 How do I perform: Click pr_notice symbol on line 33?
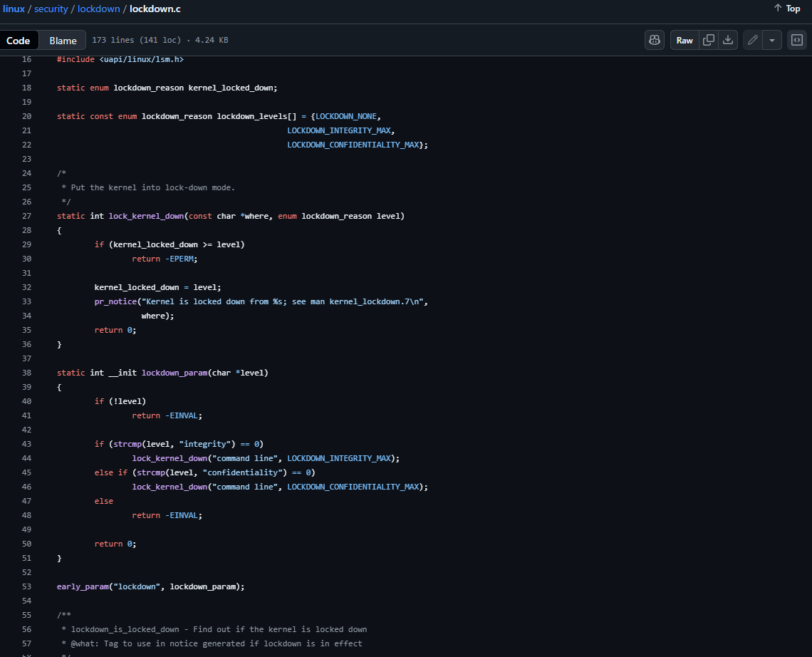click(x=115, y=301)
